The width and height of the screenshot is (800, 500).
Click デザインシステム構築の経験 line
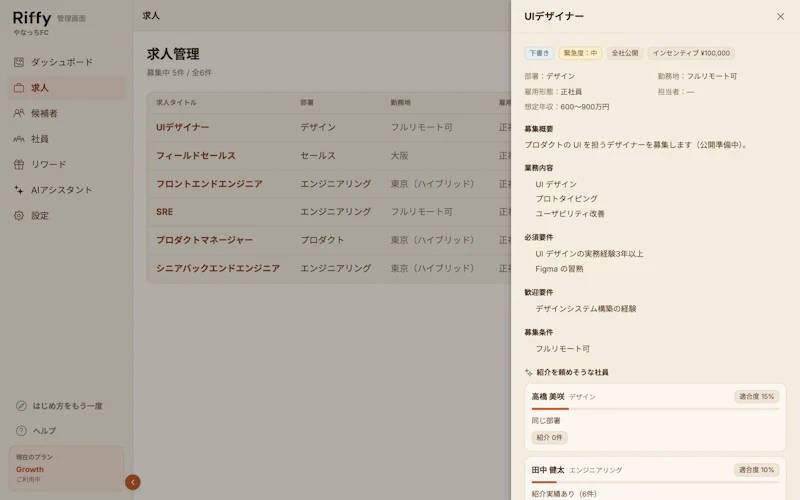click(586, 309)
